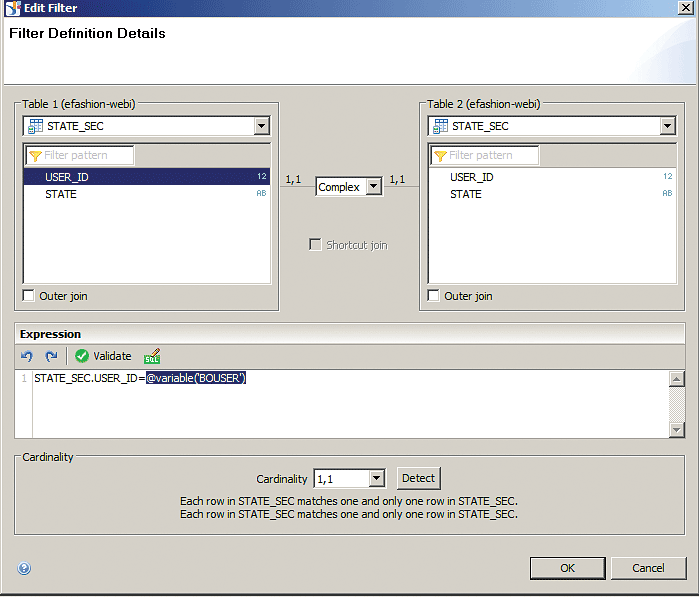Click the Edit Filter title bar application icon

pyautogui.click(x=13, y=8)
